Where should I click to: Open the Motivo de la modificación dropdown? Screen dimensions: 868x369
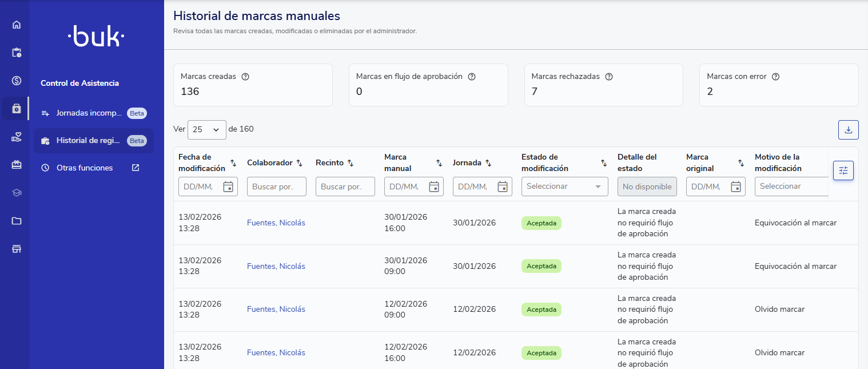click(x=791, y=187)
